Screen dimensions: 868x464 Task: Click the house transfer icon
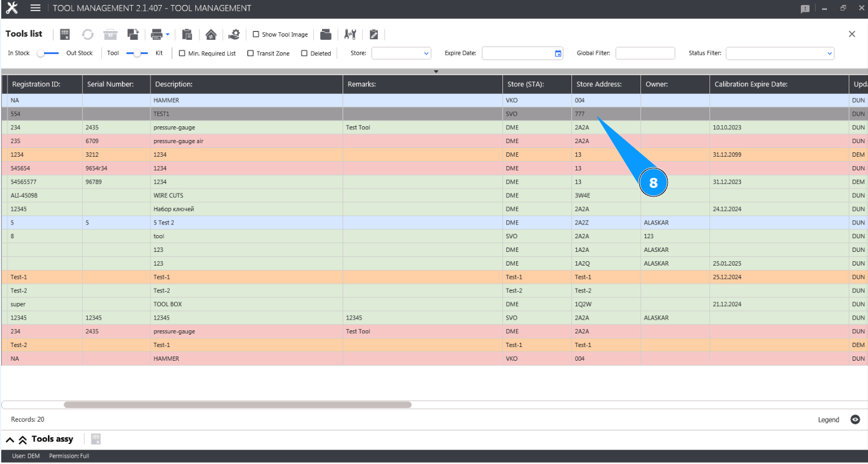(x=211, y=35)
